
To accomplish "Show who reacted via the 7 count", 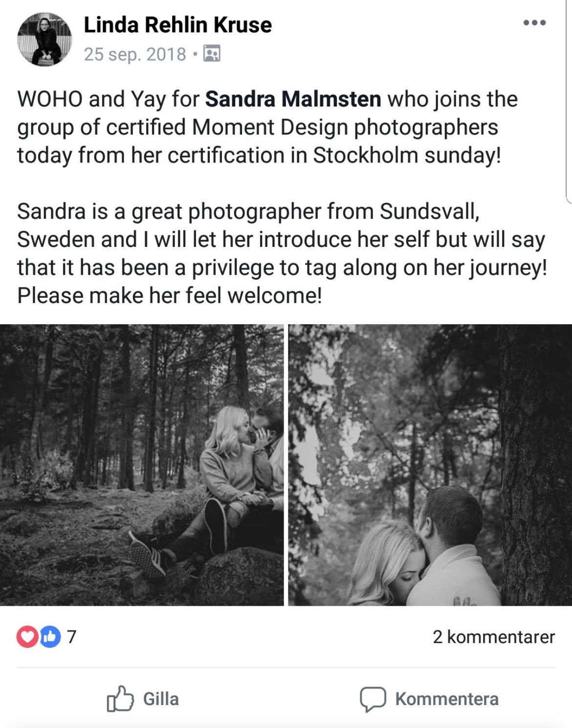I will [x=71, y=637].
